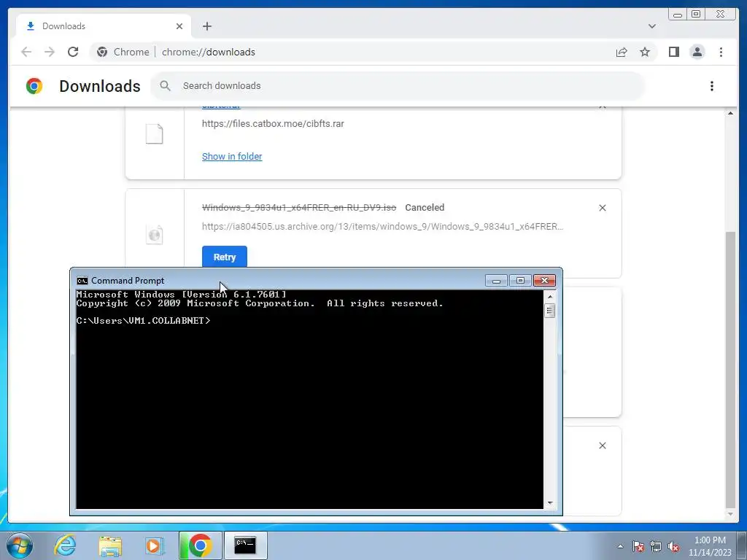Restore down the Chrome window
747x560 pixels.
point(696,15)
